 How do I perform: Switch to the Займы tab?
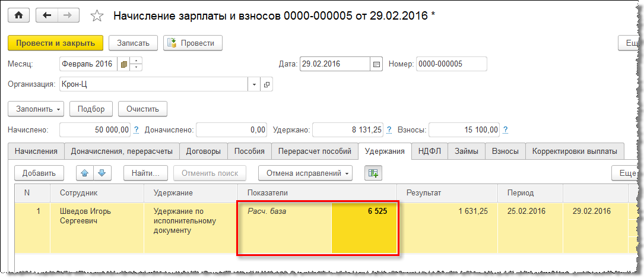coord(467,151)
